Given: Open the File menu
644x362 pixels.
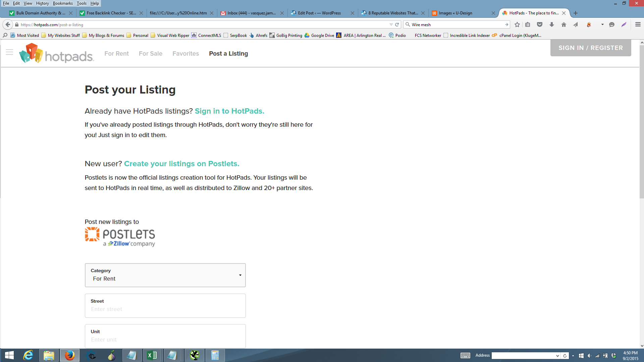Looking at the screenshot, I should tap(6, 3).
